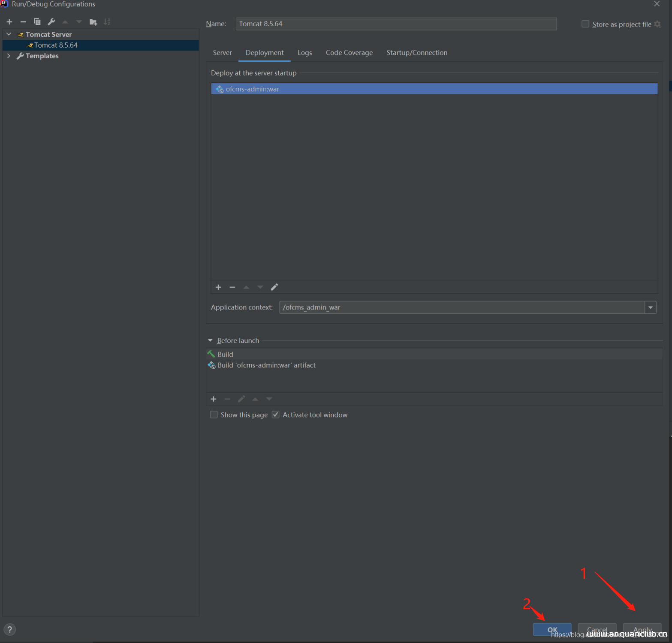
Task: Remove the selected configuration with minus icon
Action: pos(23,22)
